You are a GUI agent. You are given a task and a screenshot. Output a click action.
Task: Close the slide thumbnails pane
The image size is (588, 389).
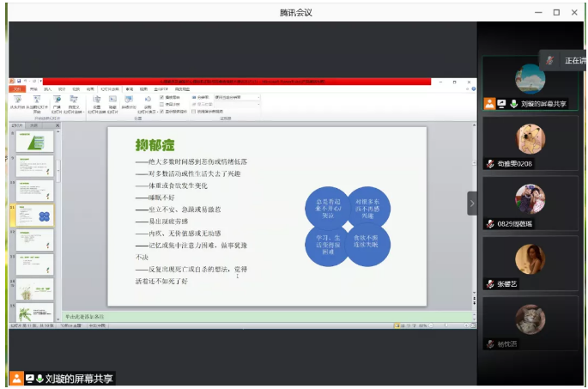58,125
